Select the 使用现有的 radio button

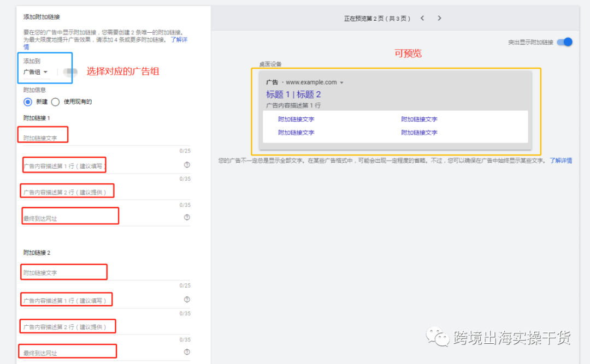55,102
